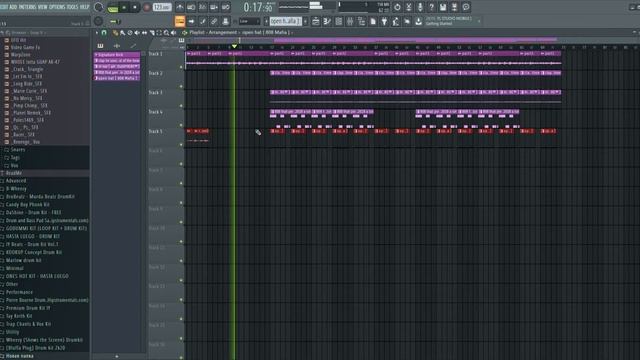The width and height of the screenshot is (640, 360).
Task: Click the save project disk icon
Action: 443,7
